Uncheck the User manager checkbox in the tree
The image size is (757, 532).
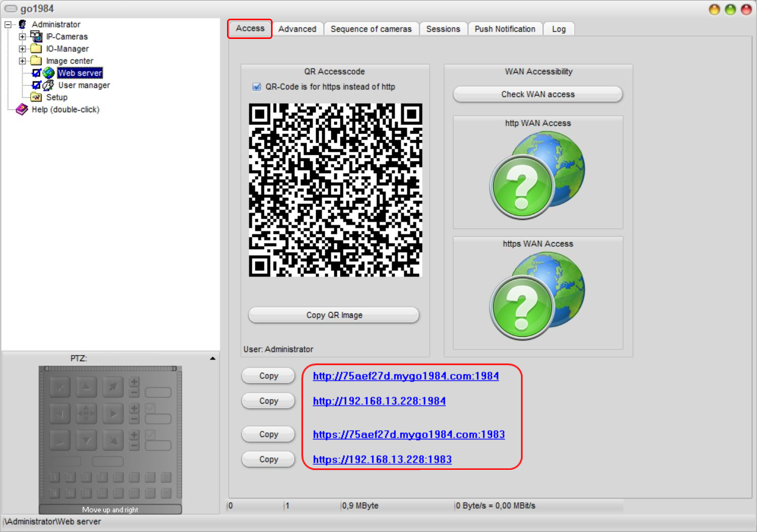36,85
